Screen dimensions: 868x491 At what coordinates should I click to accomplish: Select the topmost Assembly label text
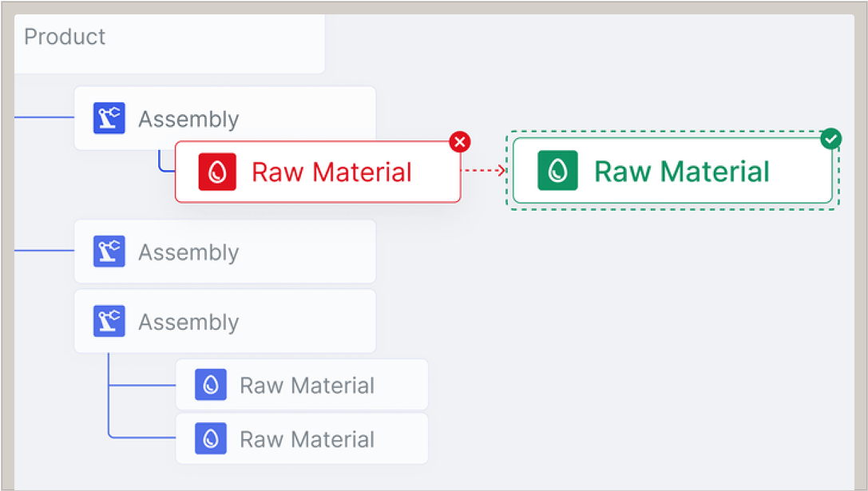coord(188,120)
